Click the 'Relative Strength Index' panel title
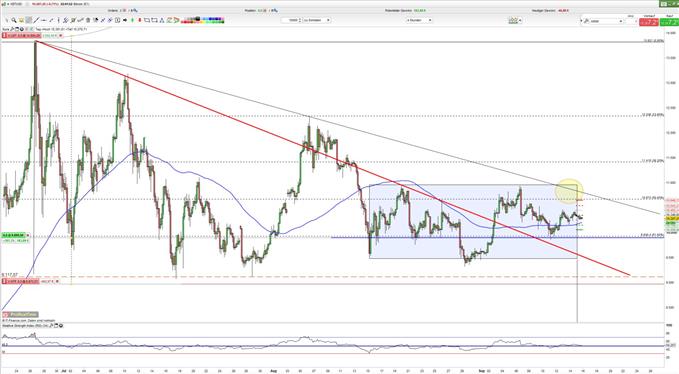The width and height of the screenshot is (679, 374). click(x=25, y=326)
